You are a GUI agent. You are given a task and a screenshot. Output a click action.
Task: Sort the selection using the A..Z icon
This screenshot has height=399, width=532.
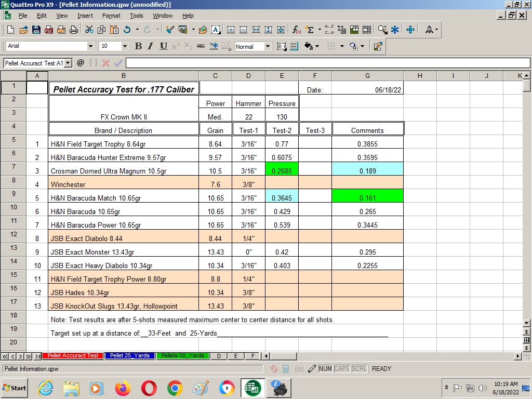click(329, 30)
